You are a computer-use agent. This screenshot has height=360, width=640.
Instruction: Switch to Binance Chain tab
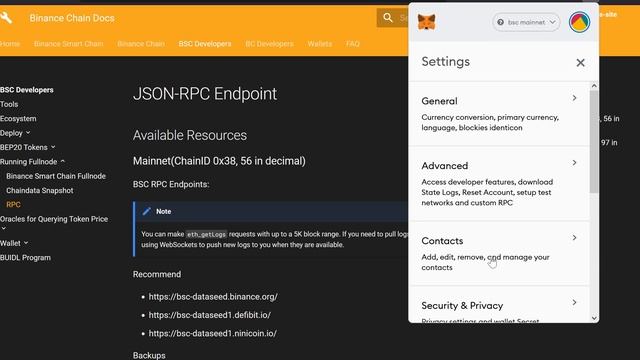pos(141,44)
